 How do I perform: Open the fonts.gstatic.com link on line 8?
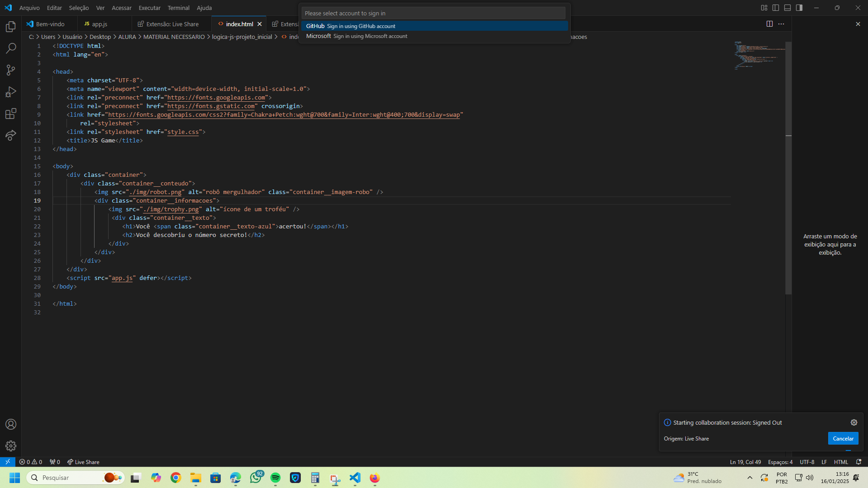(x=211, y=106)
